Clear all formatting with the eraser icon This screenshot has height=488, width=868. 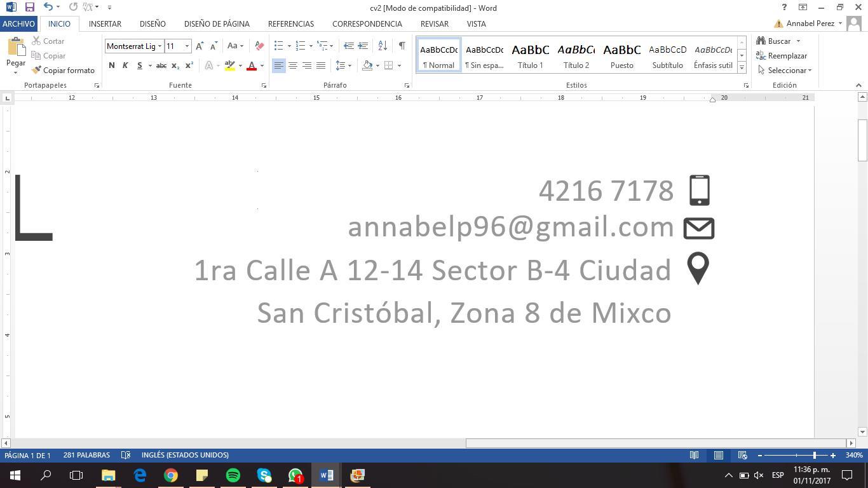tap(259, 46)
